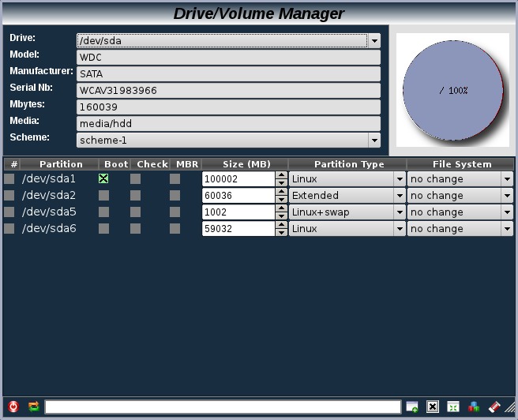This screenshot has height=420, width=518.
Task: Click the Partition column header
Action: click(x=61, y=164)
